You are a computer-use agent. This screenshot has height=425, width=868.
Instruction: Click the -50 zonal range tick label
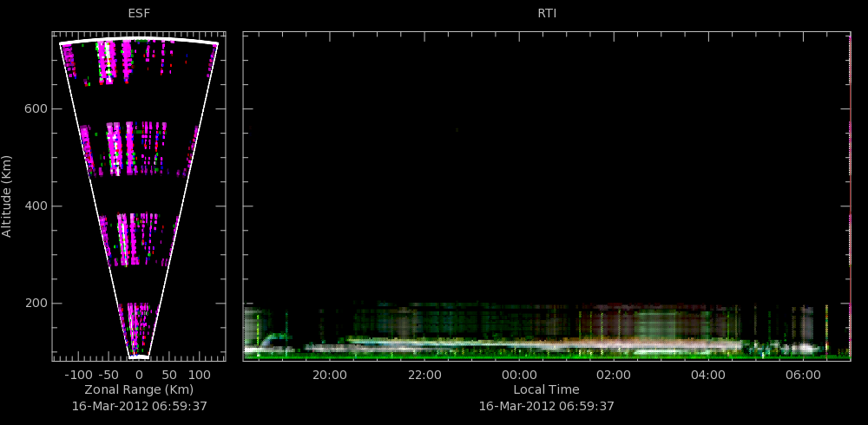click(108, 374)
